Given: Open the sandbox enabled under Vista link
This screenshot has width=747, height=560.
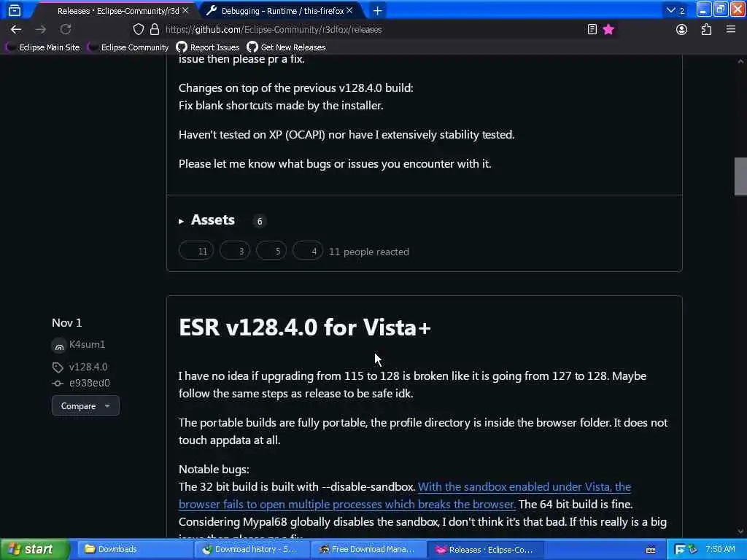Looking at the screenshot, I should click(405, 495).
